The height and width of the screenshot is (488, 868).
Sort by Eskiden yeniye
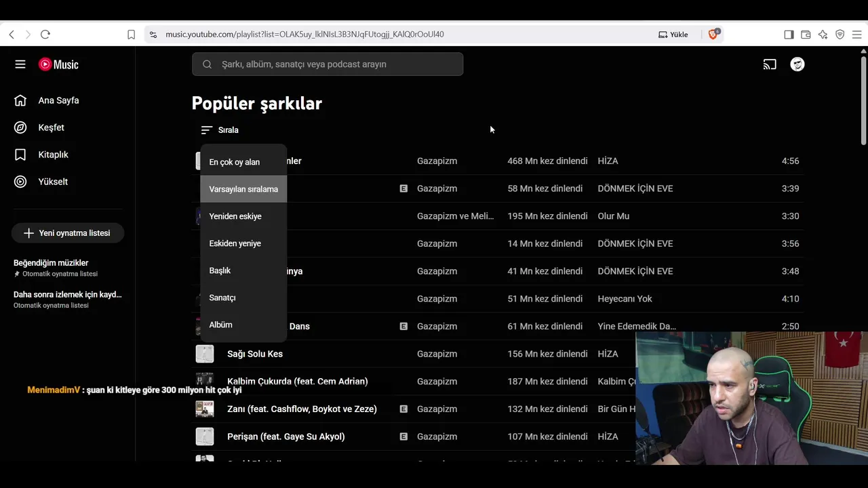(x=243, y=243)
